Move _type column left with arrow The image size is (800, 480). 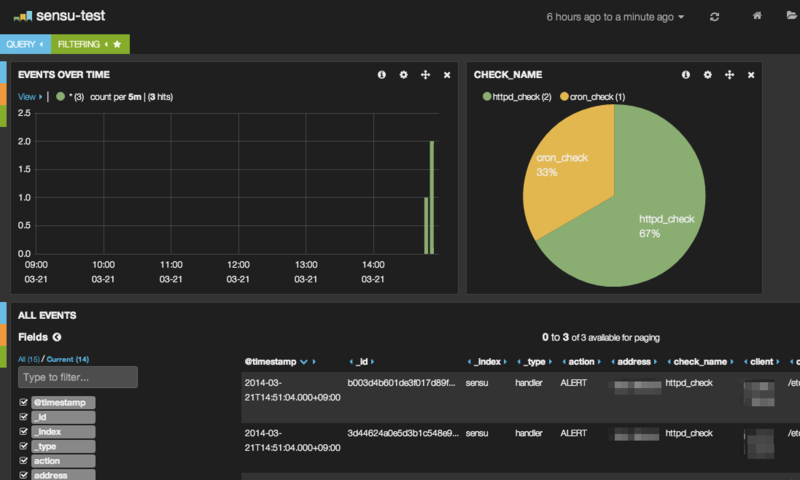coord(519,362)
